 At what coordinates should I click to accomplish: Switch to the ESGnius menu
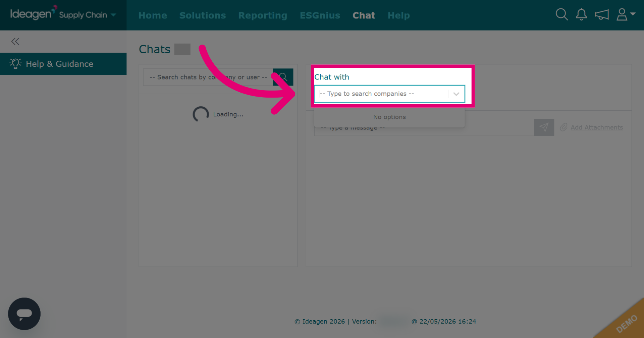tap(320, 15)
